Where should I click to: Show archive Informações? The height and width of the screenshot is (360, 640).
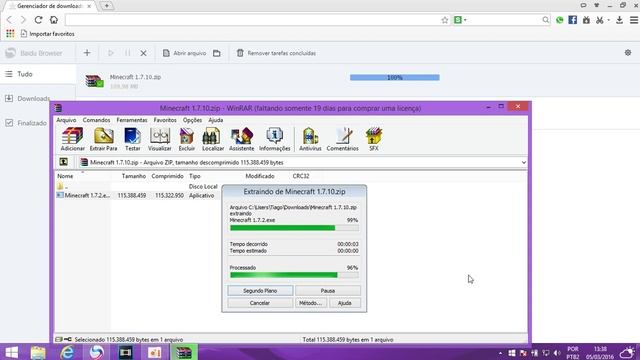click(275, 139)
